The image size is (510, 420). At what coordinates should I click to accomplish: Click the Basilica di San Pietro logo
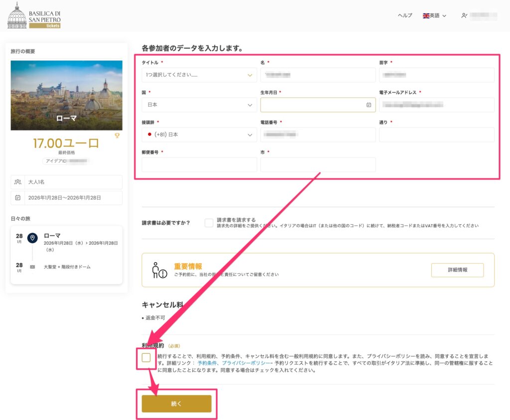tap(34, 15)
